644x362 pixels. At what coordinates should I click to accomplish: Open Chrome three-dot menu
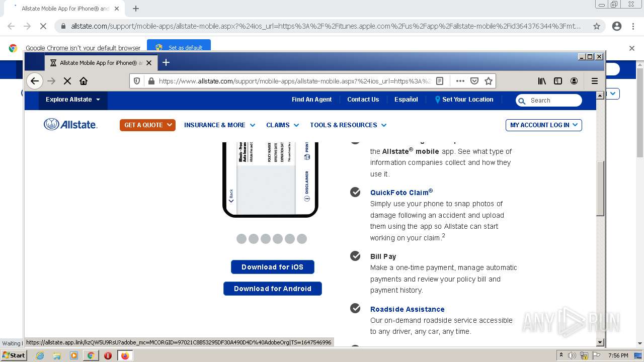(633, 26)
